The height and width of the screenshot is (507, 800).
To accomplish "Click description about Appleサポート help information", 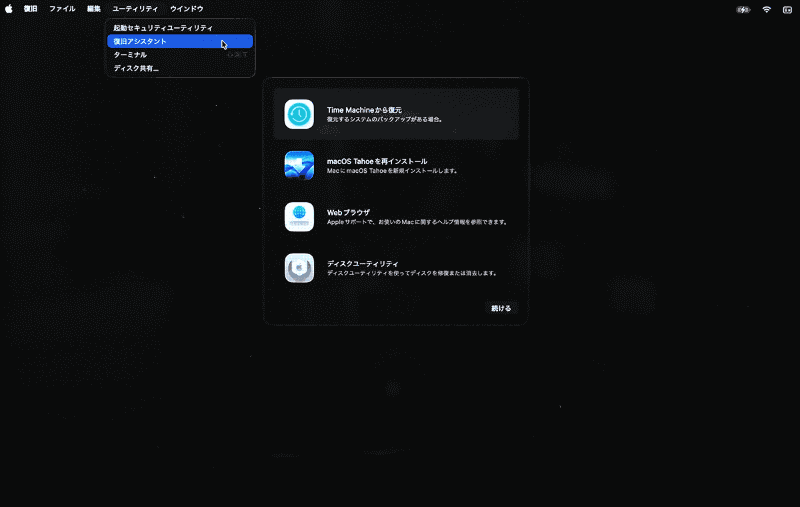I will (x=417, y=222).
